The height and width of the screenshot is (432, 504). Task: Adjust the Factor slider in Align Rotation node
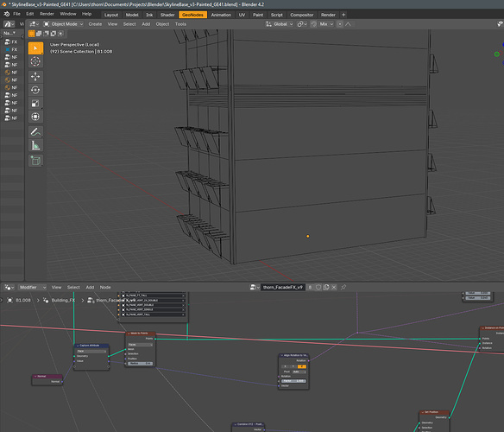(294, 381)
